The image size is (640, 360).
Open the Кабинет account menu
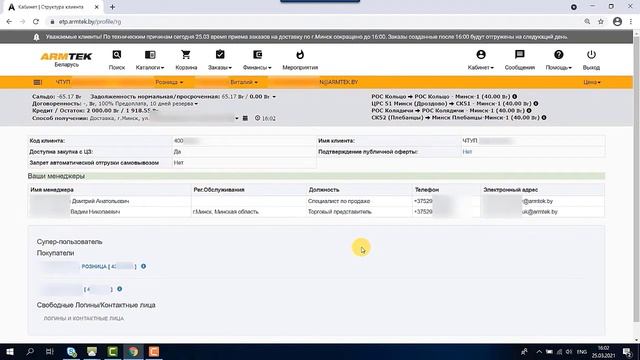coord(481,60)
